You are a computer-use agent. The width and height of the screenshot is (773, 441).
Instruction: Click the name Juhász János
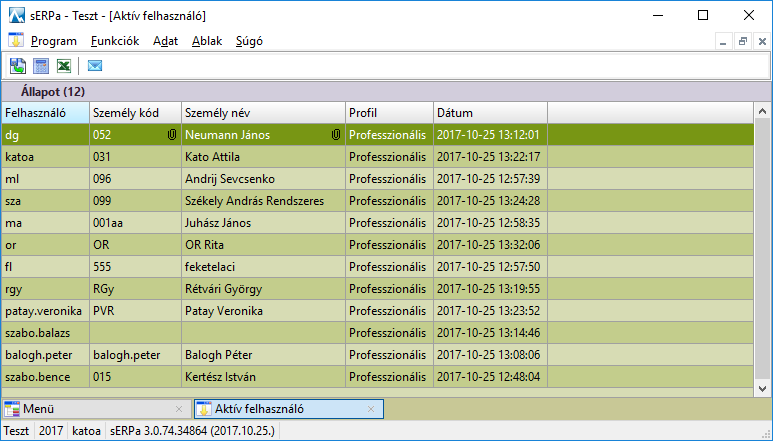tap(218, 223)
